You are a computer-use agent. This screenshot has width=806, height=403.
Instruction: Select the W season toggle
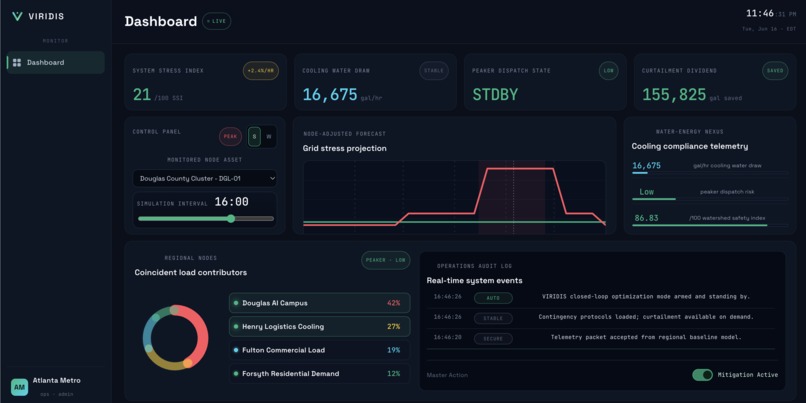[x=268, y=137]
